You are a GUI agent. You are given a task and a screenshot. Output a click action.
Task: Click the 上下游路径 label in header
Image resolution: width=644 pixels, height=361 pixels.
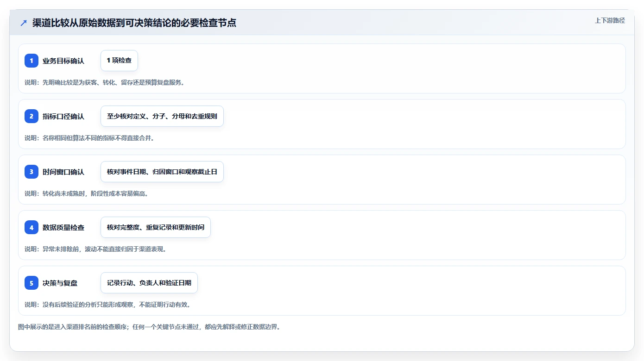click(x=610, y=20)
